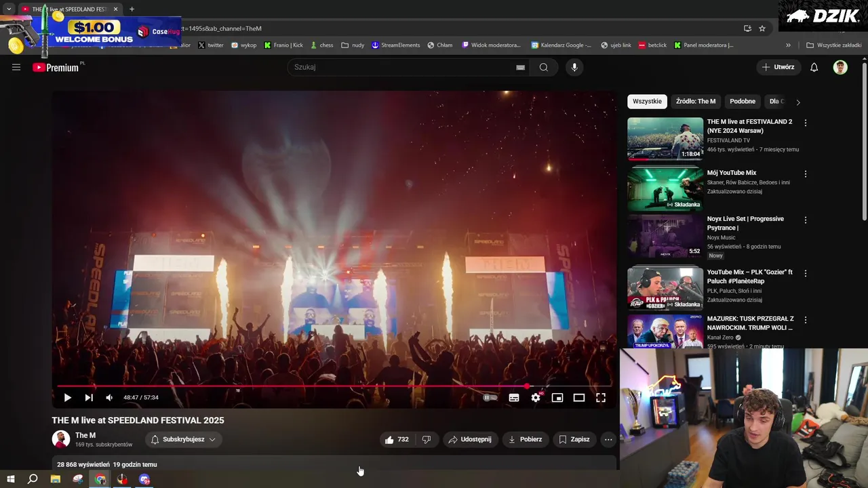Click install/cast icon in address bar
The image size is (868, 488).
coord(747,28)
